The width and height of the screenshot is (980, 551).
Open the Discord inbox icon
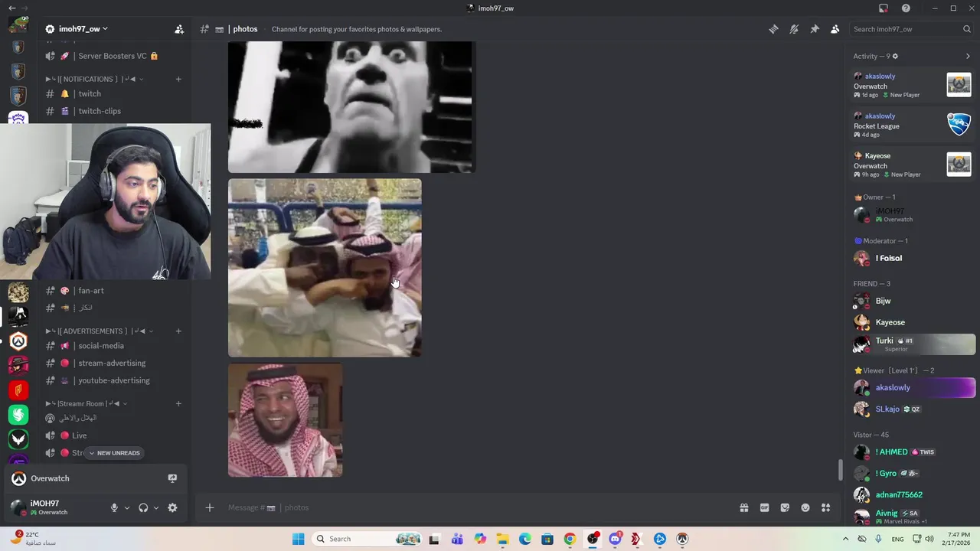(884, 8)
